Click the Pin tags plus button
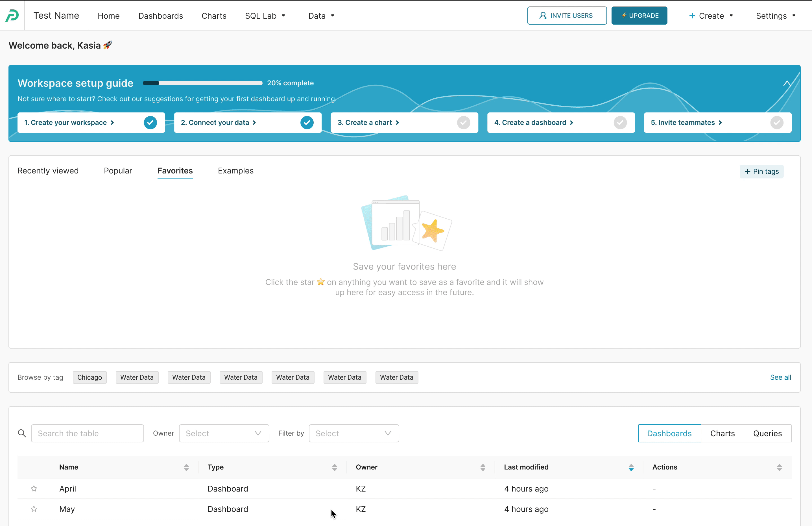 (761, 171)
